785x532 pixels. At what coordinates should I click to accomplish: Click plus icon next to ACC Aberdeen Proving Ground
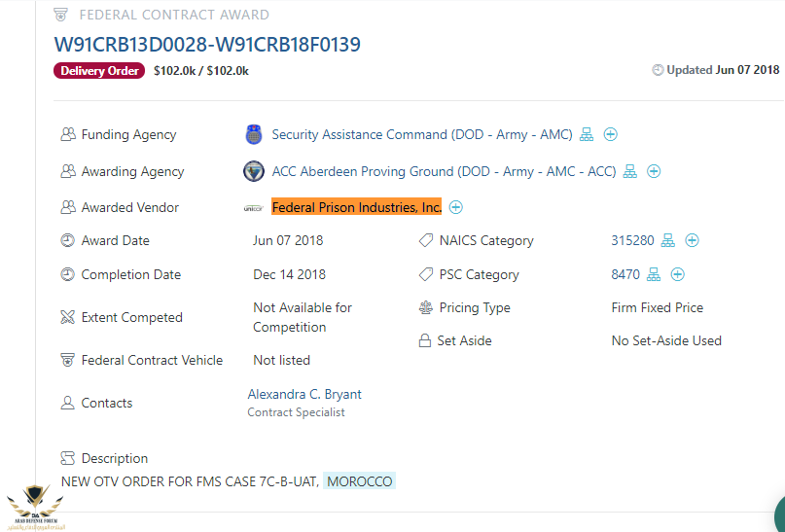[654, 171]
